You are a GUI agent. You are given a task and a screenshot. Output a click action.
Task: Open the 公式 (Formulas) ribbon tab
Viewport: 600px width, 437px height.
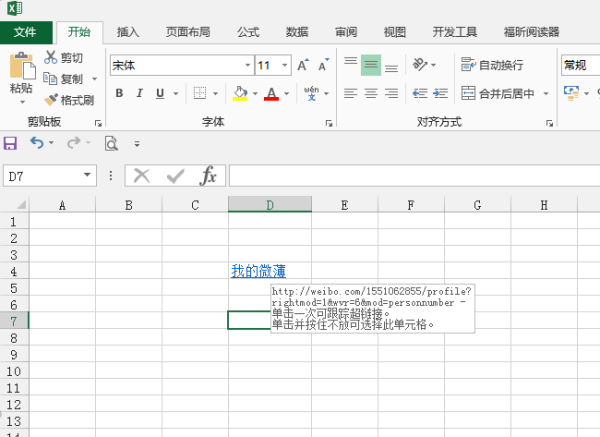pyautogui.click(x=248, y=32)
